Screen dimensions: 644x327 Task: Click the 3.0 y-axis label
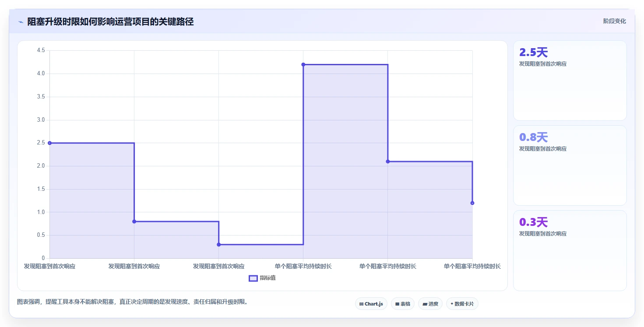(41, 120)
